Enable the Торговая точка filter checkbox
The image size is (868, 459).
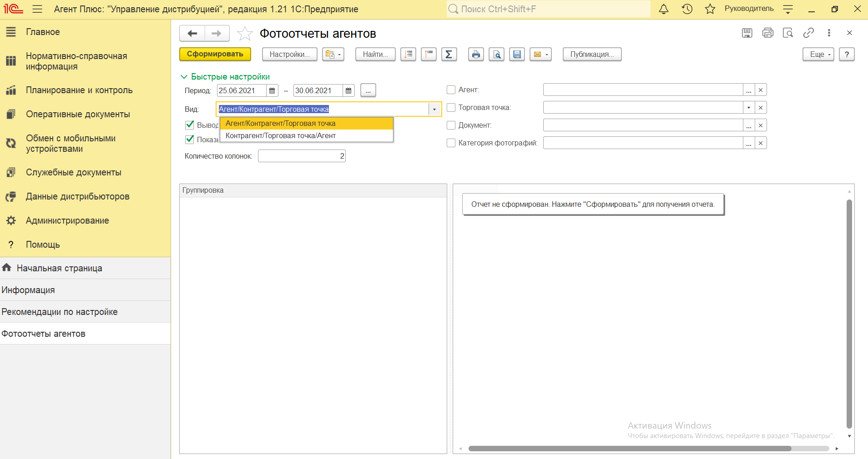point(451,108)
